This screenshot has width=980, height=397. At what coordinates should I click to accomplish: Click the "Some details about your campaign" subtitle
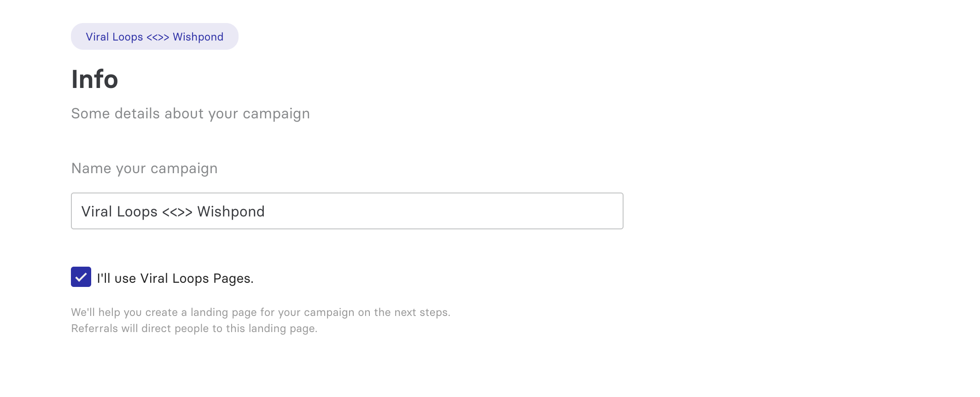tap(190, 113)
